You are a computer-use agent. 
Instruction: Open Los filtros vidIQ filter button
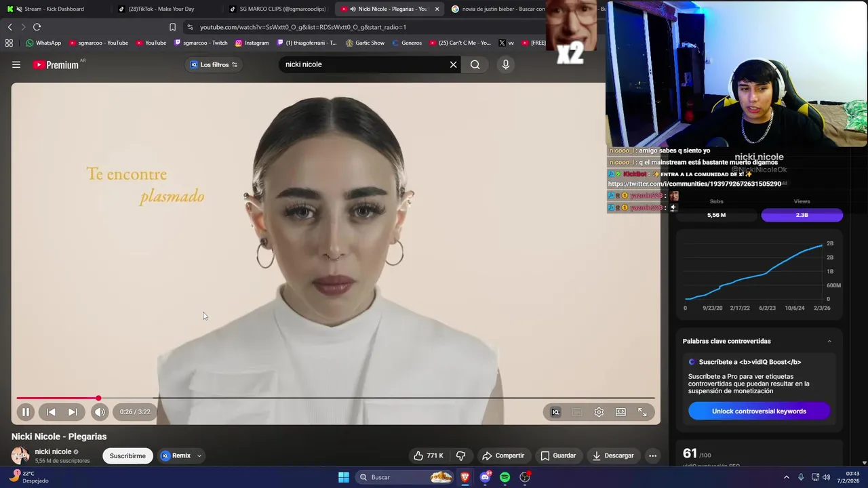click(214, 64)
